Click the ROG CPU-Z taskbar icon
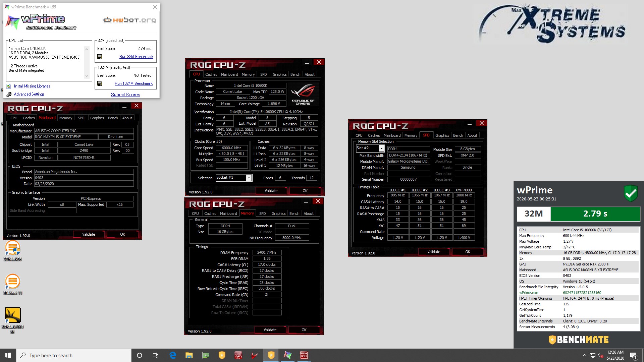The height and width of the screenshot is (362, 644). (304, 355)
